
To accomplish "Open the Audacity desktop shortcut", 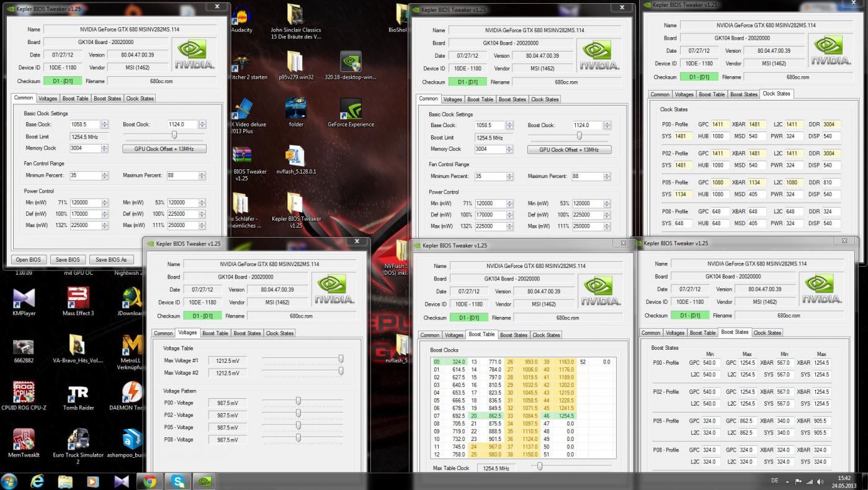I will [241, 19].
